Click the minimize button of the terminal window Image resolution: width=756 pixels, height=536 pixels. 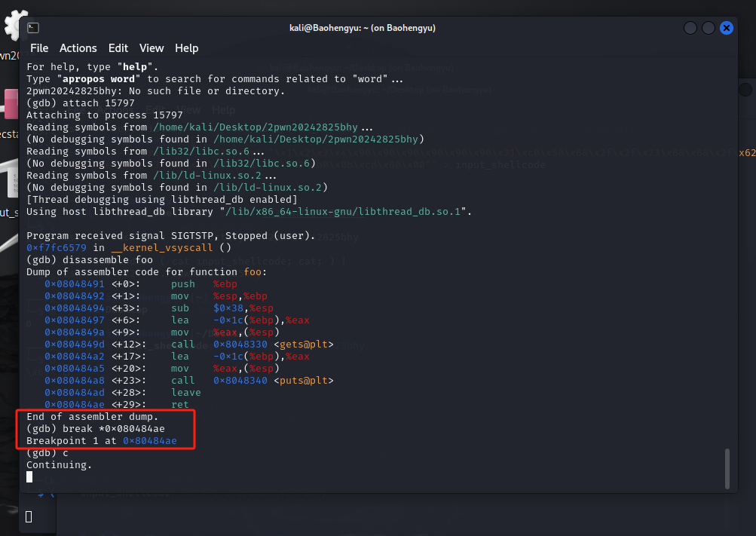point(690,28)
